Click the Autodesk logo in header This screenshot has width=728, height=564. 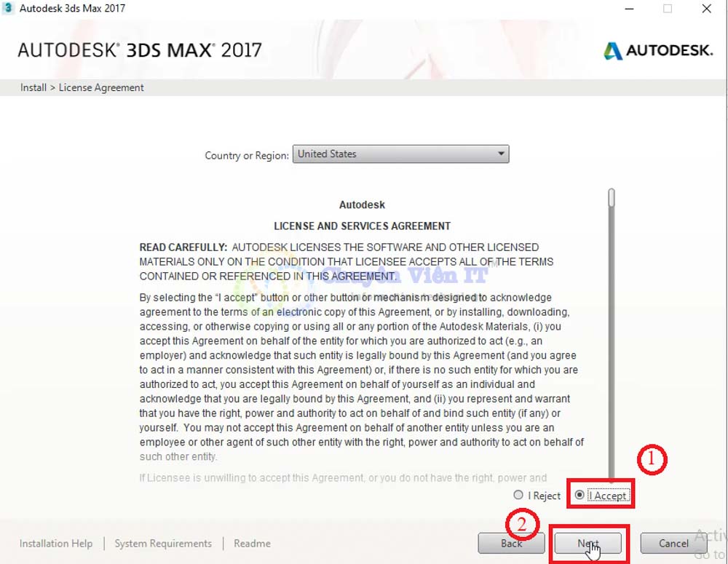click(x=658, y=50)
